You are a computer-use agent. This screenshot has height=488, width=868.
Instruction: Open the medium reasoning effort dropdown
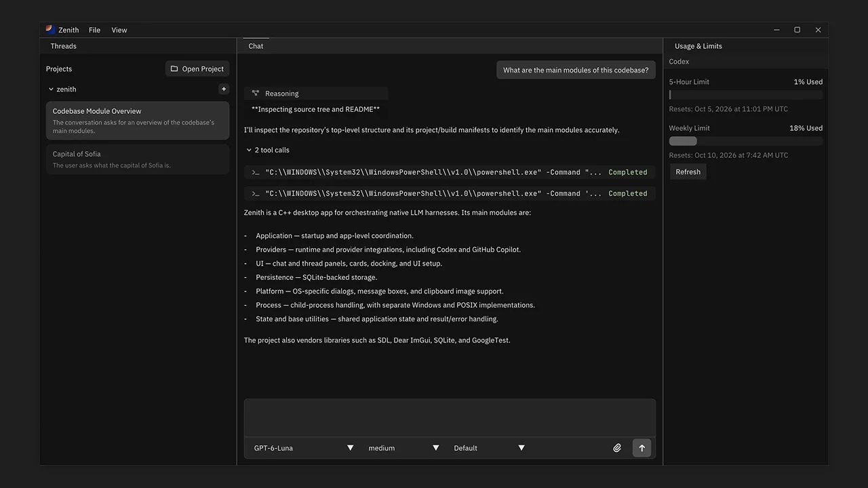403,448
